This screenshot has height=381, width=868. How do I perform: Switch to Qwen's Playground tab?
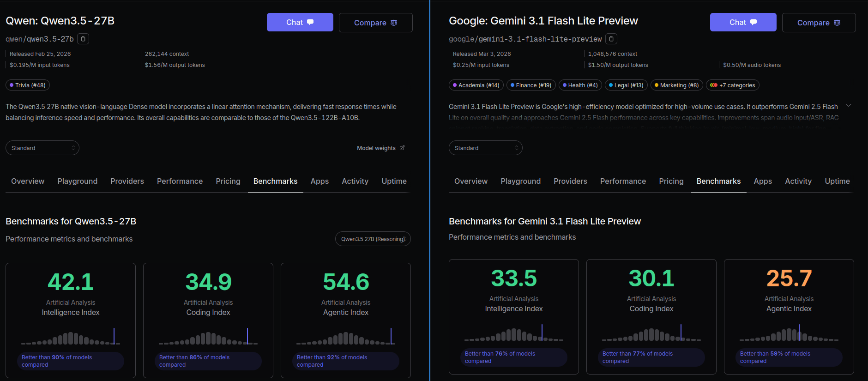[x=78, y=181]
